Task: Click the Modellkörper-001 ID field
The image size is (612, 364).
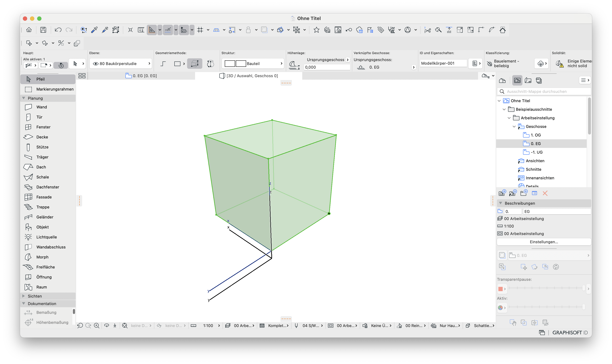Action: 443,63
